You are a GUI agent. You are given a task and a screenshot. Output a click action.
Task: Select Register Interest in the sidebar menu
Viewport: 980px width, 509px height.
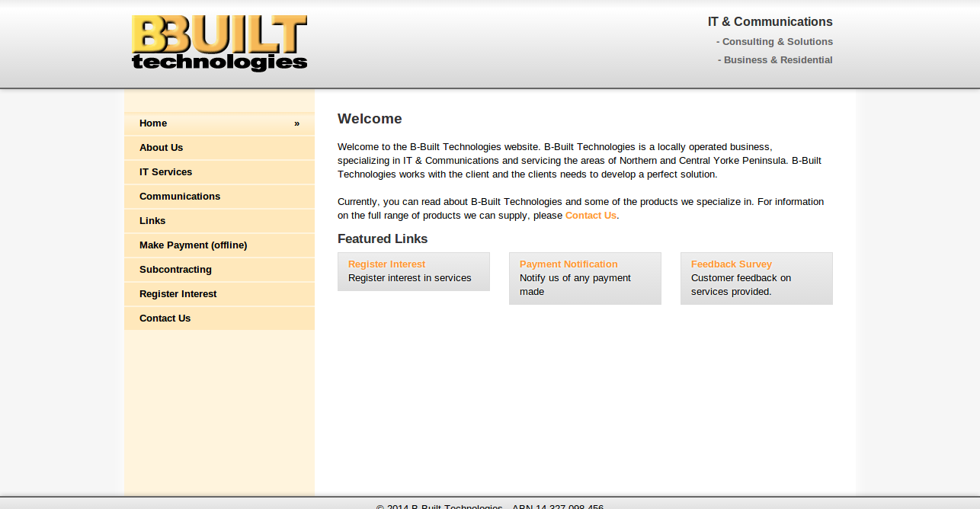(x=219, y=294)
